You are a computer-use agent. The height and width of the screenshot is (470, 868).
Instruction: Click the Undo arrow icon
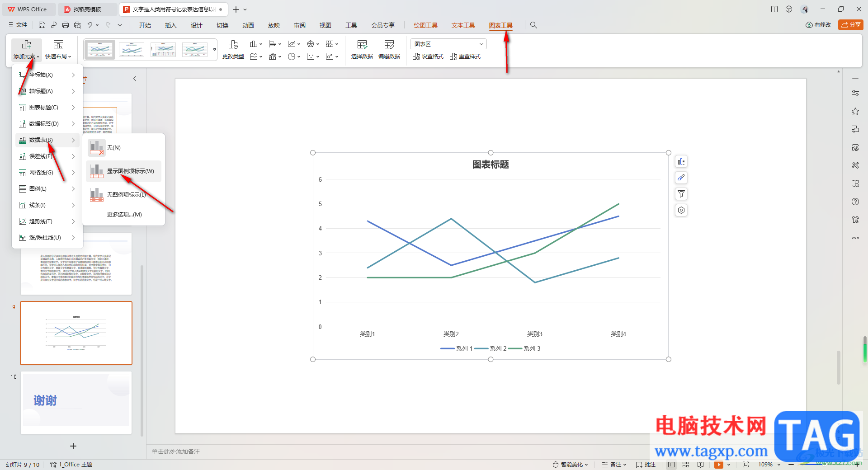point(90,25)
